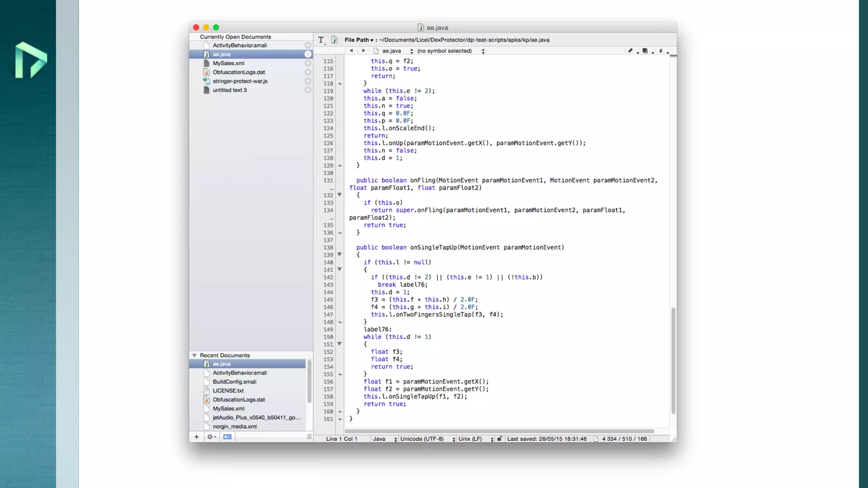Open the gear action menu in sidebar

click(x=211, y=437)
